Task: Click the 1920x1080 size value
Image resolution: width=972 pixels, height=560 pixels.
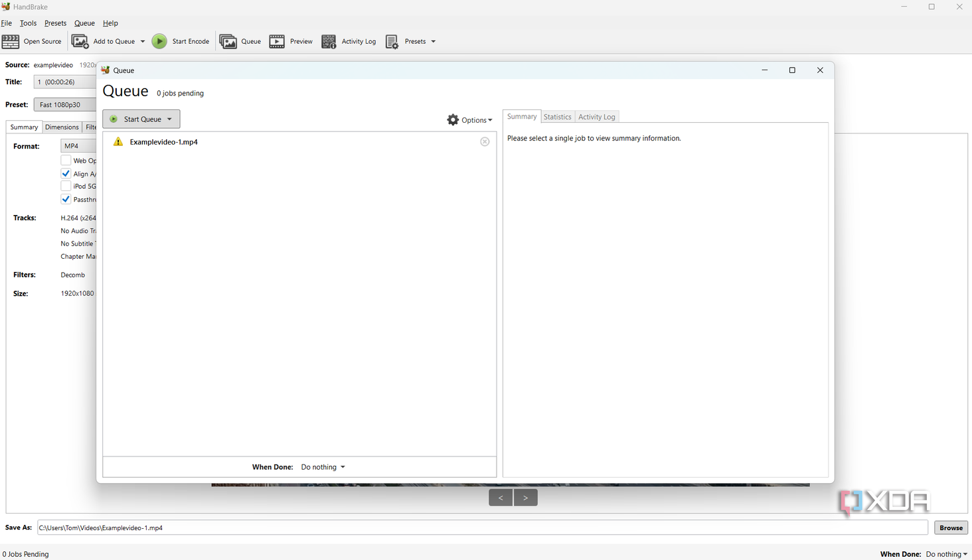Action: (78, 293)
